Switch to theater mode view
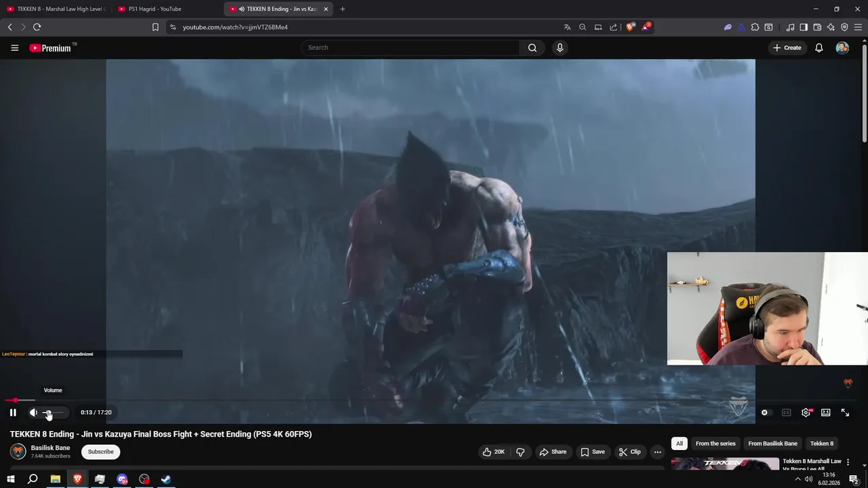Viewport: 868px width, 488px height. 826,412
